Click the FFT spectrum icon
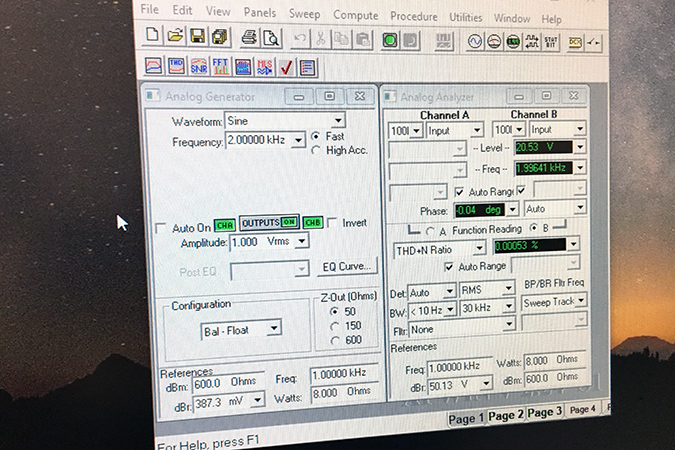Viewport: 675px width, 450px height. click(x=220, y=67)
